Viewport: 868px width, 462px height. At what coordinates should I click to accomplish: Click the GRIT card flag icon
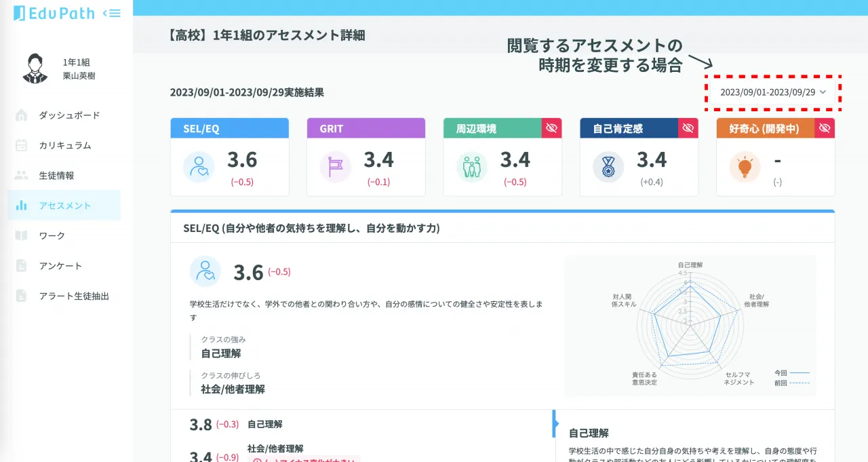tap(336, 167)
